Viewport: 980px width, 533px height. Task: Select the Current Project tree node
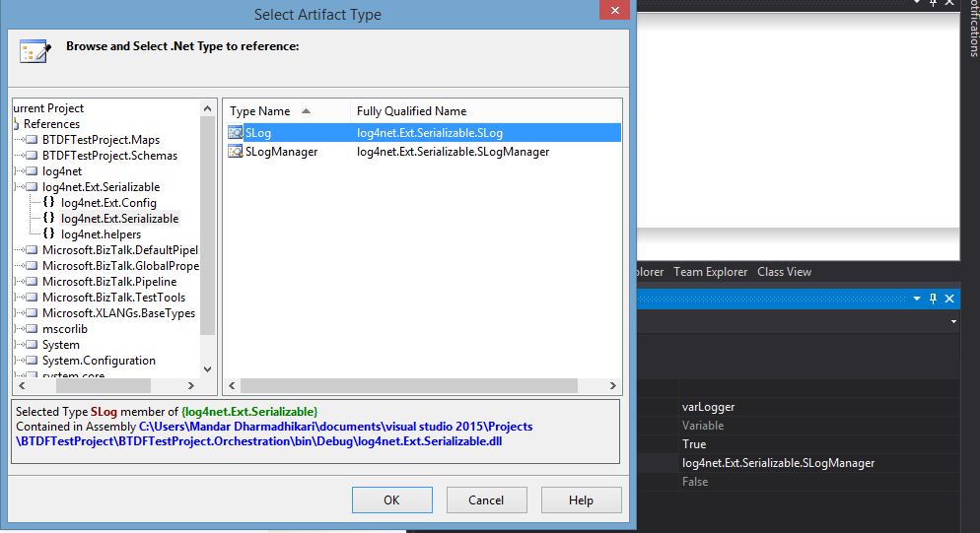pos(48,108)
